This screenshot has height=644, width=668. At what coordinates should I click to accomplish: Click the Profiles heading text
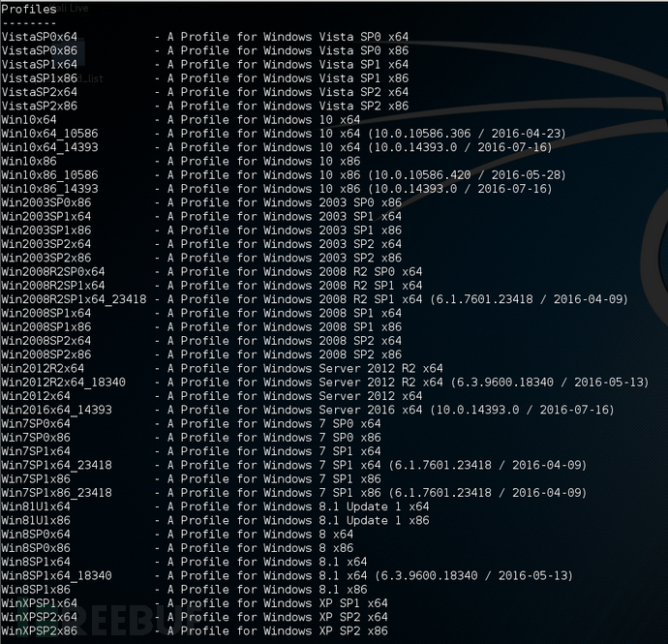(x=29, y=10)
